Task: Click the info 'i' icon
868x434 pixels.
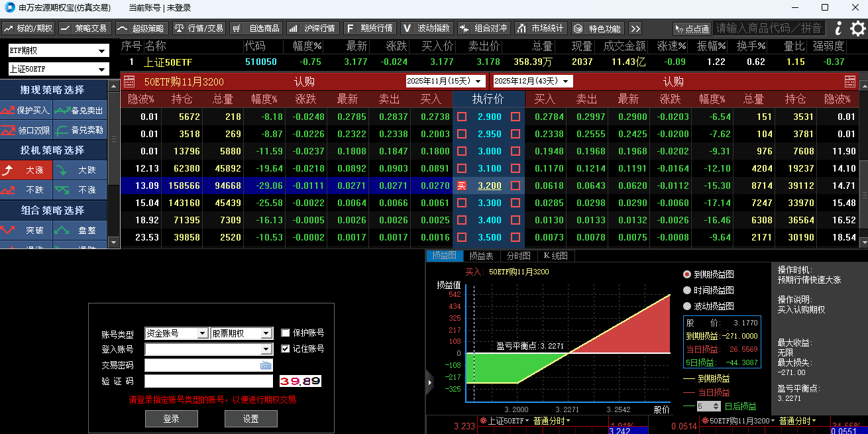Action: pos(838,28)
